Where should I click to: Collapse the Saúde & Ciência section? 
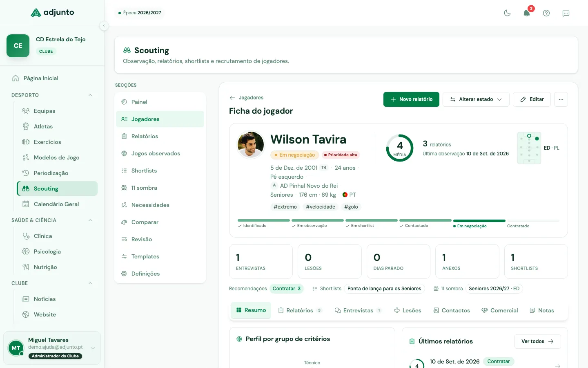pos(90,220)
